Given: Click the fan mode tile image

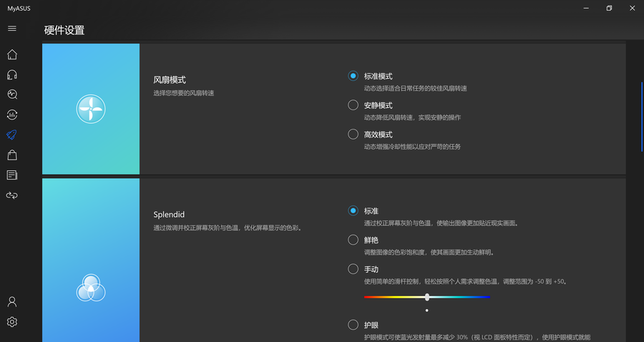Looking at the screenshot, I should (91, 109).
